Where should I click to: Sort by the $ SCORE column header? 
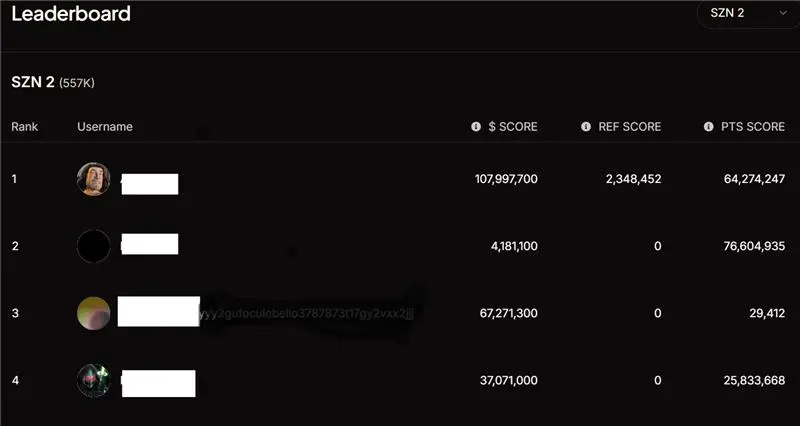click(x=512, y=127)
